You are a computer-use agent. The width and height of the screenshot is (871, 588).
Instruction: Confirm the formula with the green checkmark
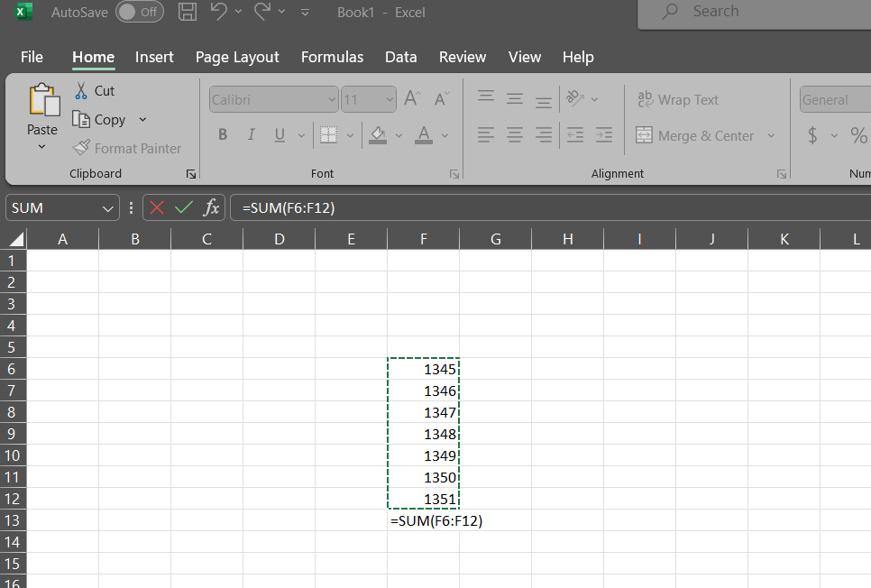184,207
